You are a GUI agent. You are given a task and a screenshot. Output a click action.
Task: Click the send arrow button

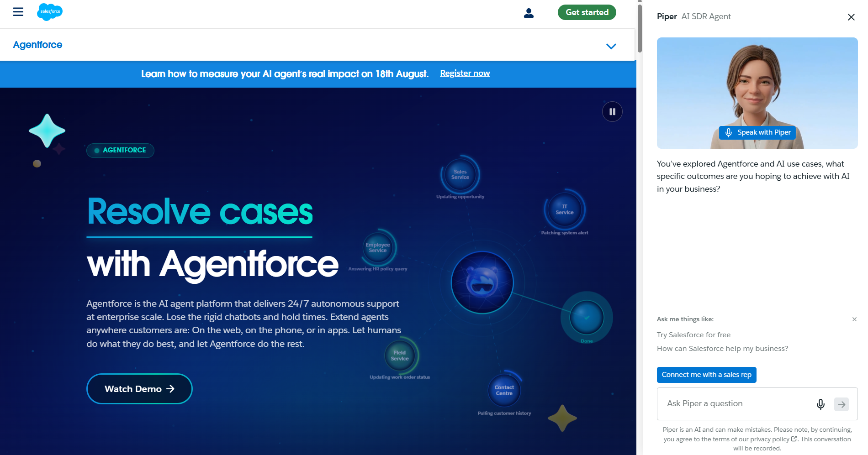click(x=842, y=404)
